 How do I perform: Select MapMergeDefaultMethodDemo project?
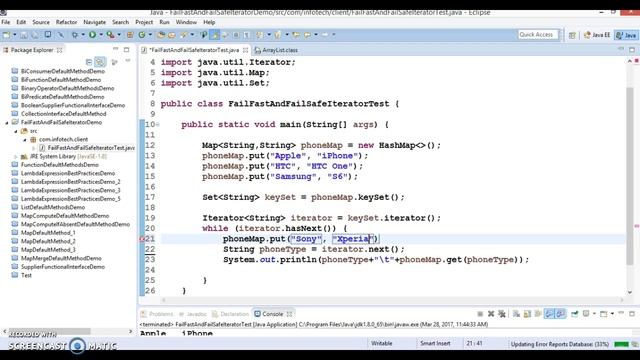pyautogui.click(x=61, y=258)
